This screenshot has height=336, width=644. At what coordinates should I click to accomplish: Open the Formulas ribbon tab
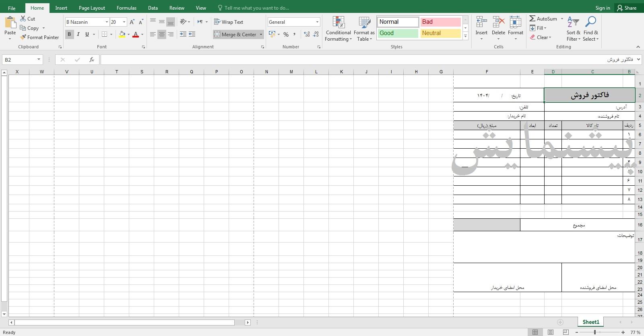click(x=126, y=8)
